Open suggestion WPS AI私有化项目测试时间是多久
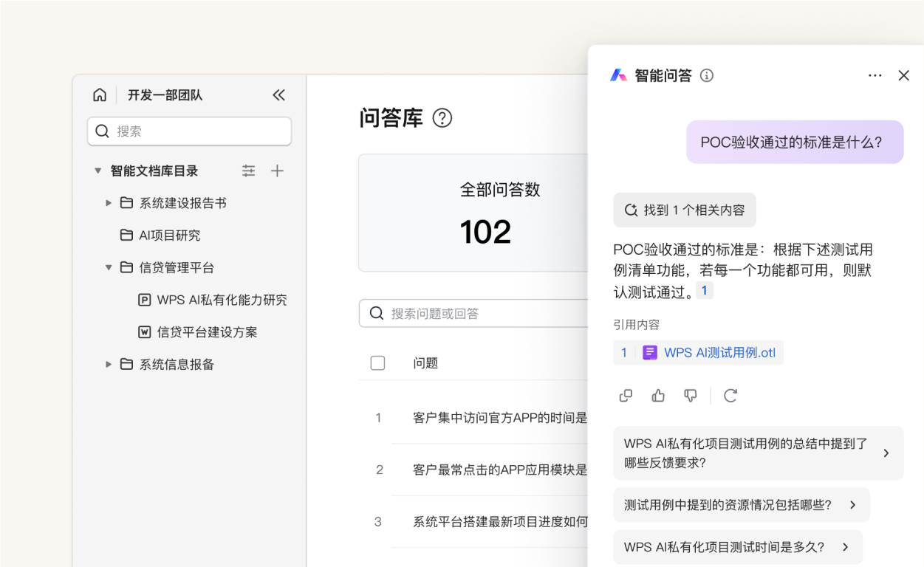This screenshot has height=567, width=924. coord(738,547)
